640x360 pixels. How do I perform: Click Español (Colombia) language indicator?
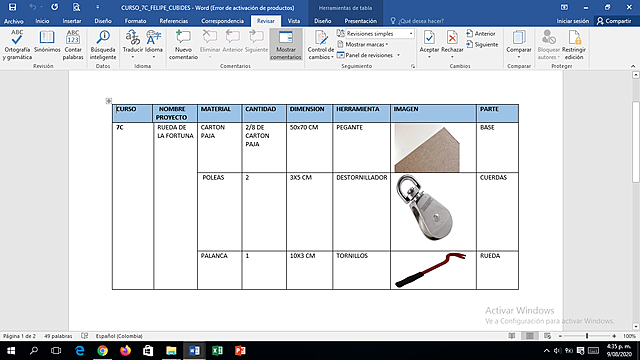point(119,336)
